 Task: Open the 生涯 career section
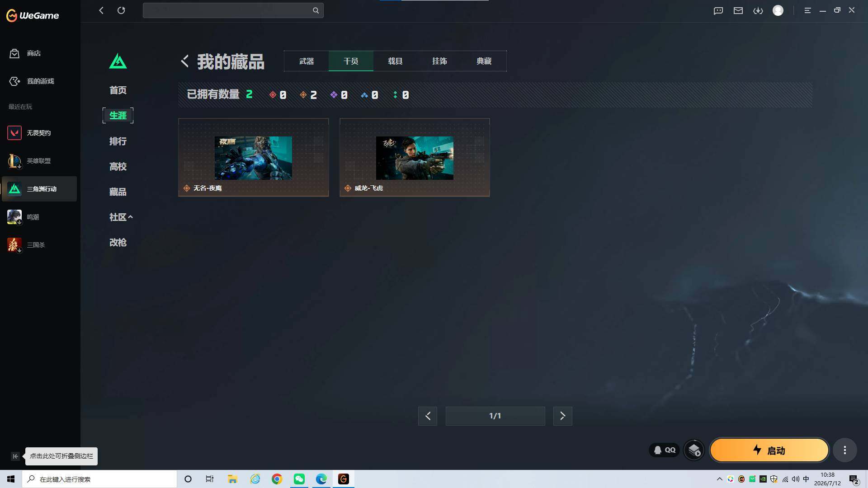coord(118,116)
